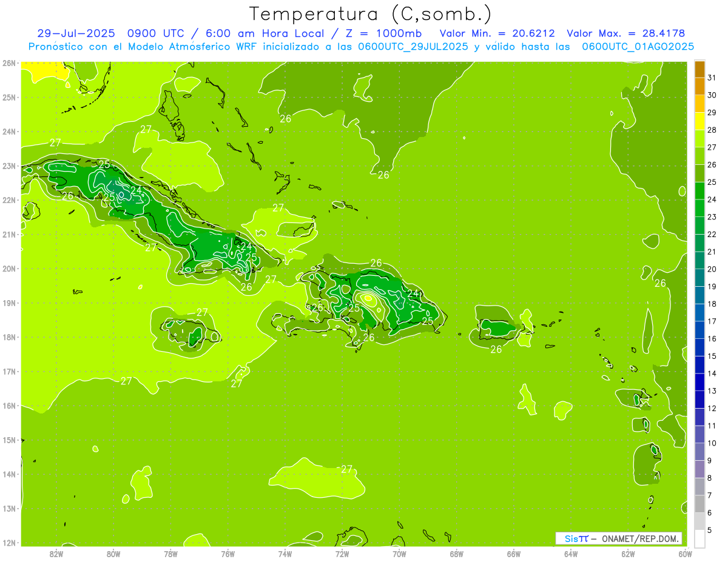The image size is (728, 562).
Task: Click "Valor Max. = 28.4178" value
Action: [625, 33]
